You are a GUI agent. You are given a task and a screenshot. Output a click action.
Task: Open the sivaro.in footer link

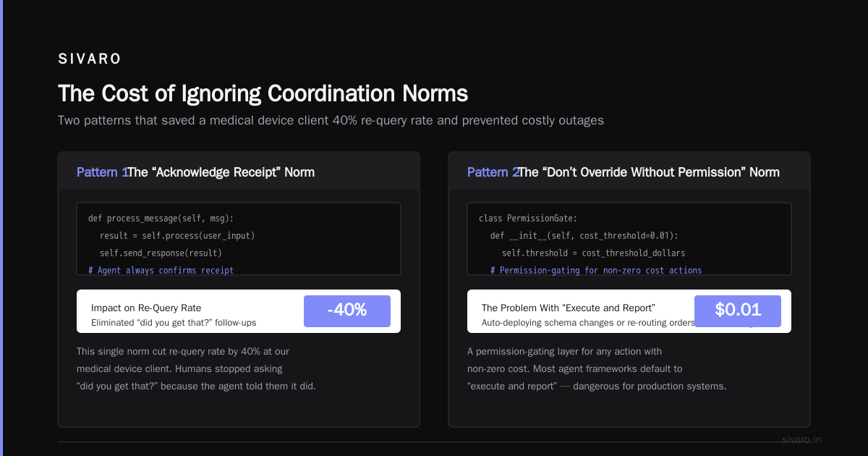[802, 439]
